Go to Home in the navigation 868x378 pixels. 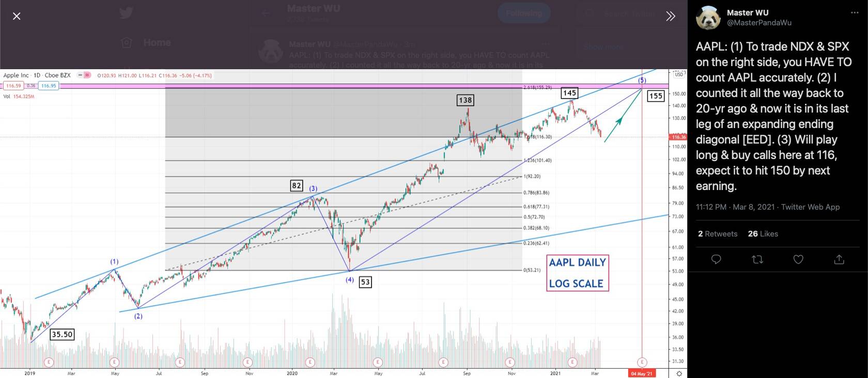tap(157, 42)
